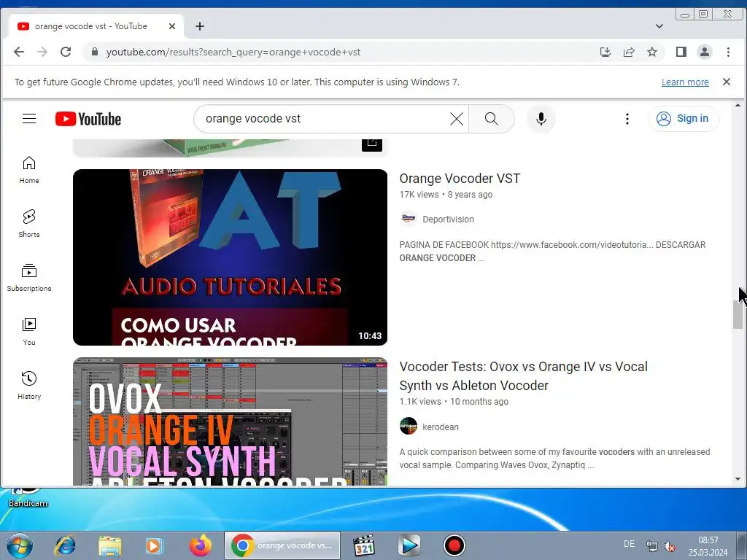Viewport: 747px width, 560px height.
Task: Start voice search with the microphone
Action: [x=541, y=119]
